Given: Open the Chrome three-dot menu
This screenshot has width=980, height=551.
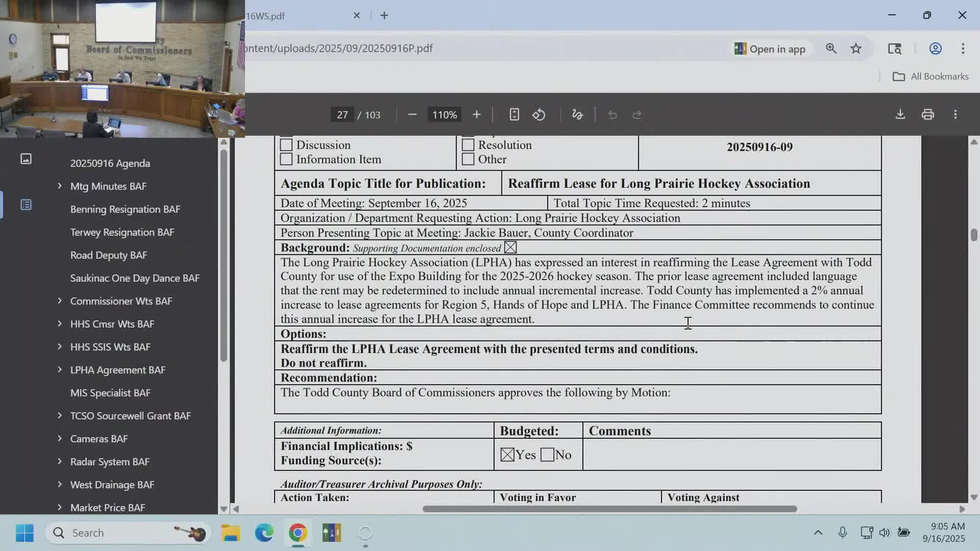Looking at the screenshot, I should coord(963,48).
